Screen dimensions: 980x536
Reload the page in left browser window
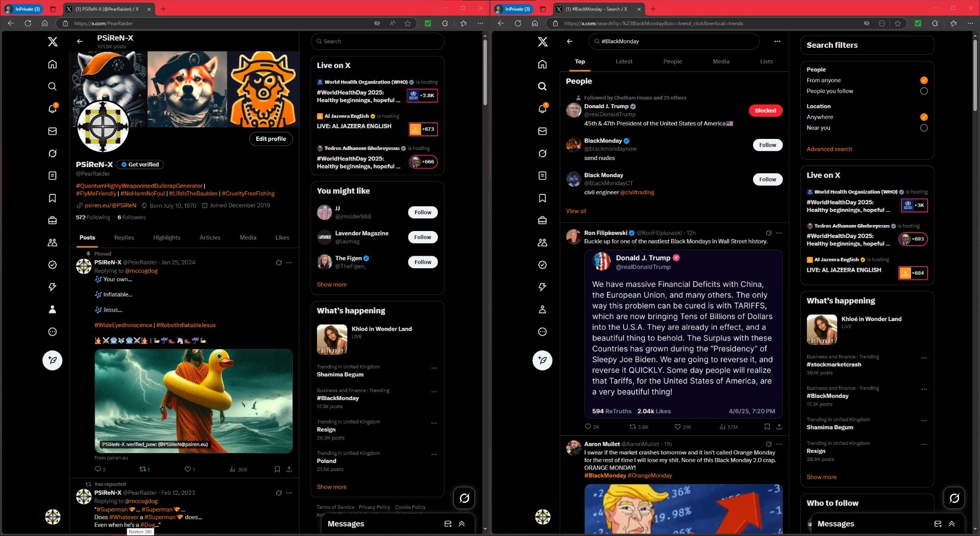[28, 23]
